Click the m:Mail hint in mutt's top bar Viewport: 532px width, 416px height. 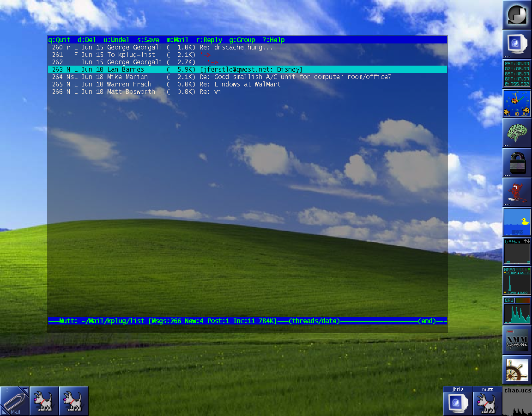tap(177, 40)
